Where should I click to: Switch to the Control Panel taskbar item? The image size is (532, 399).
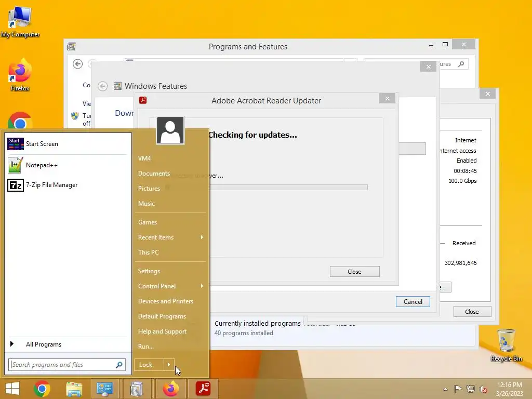(105, 389)
